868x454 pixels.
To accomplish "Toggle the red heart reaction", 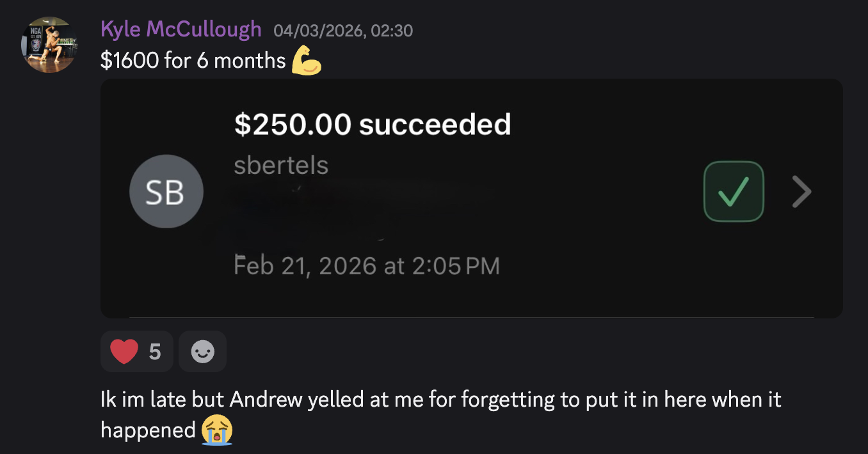I will [x=137, y=351].
